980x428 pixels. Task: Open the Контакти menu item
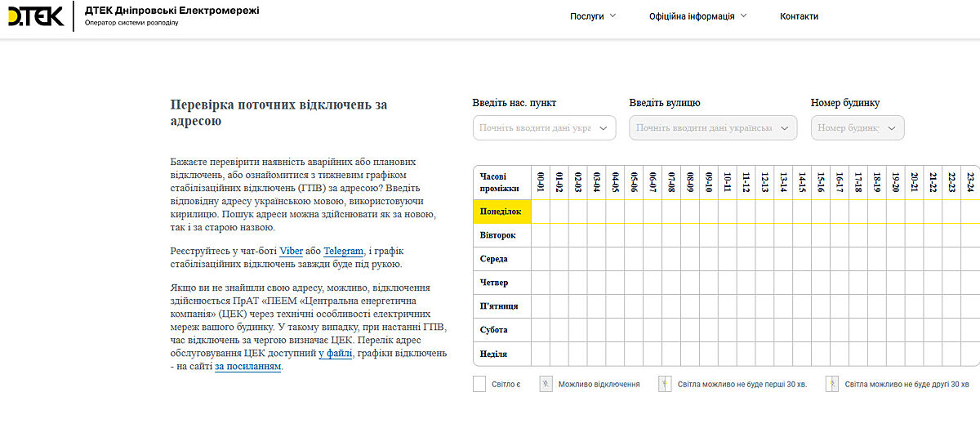click(799, 16)
